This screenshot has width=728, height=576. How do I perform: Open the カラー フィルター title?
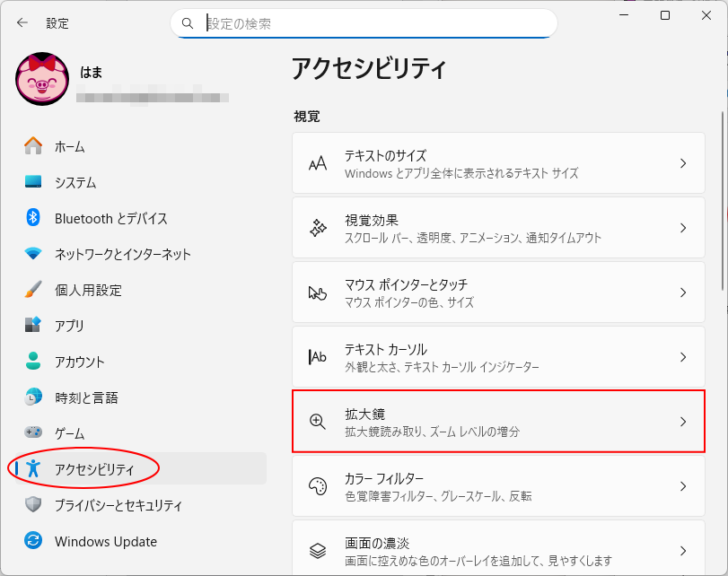[x=384, y=478]
